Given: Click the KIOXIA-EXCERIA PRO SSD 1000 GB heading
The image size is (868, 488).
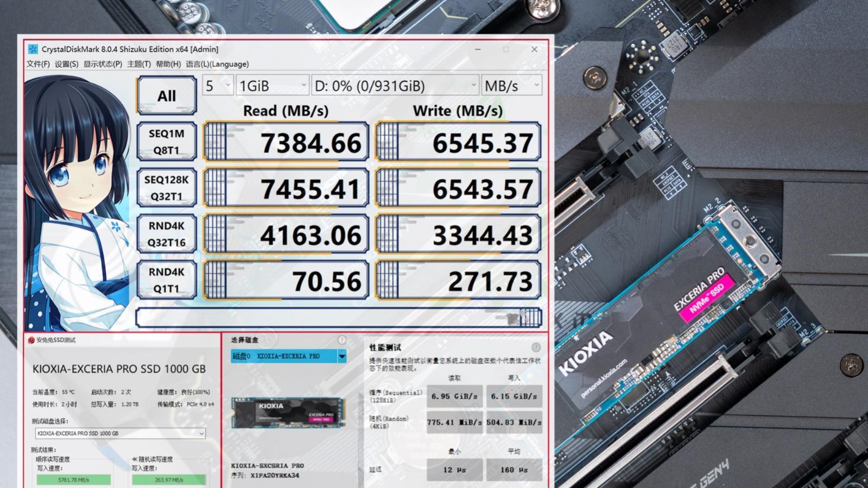Looking at the screenshot, I should [119, 369].
